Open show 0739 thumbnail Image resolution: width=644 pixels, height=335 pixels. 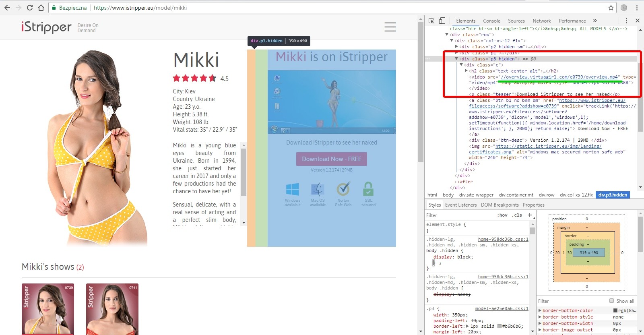click(48, 309)
